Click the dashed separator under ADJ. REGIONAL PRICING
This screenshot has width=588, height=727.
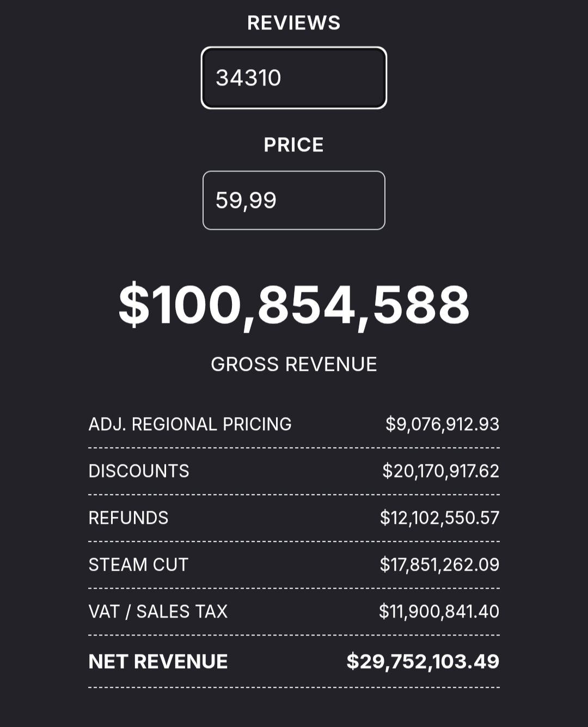tap(294, 448)
